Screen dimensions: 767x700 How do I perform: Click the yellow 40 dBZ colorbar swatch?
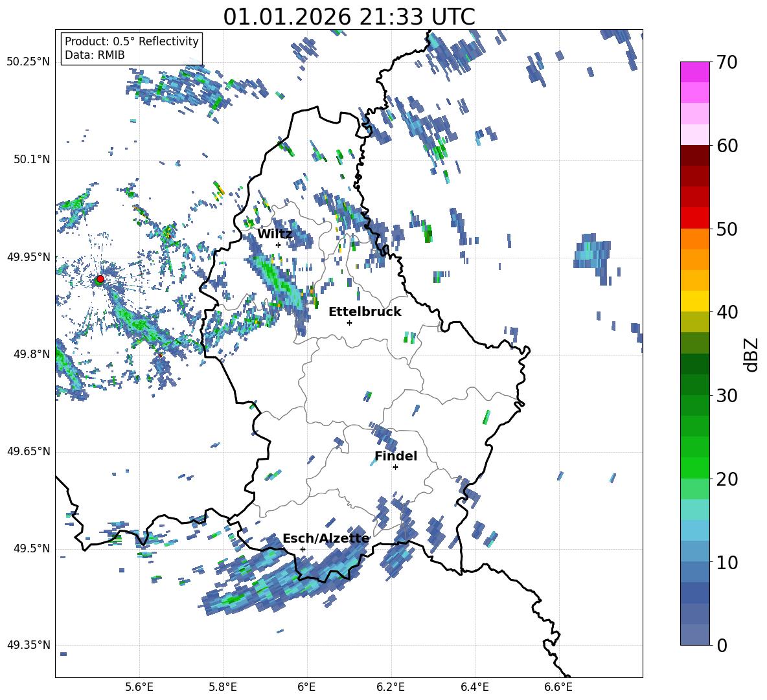click(694, 302)
